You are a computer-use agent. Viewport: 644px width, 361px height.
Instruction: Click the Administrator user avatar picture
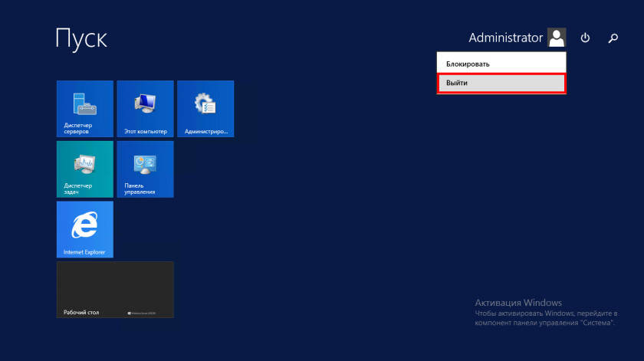tap(557, 38)
